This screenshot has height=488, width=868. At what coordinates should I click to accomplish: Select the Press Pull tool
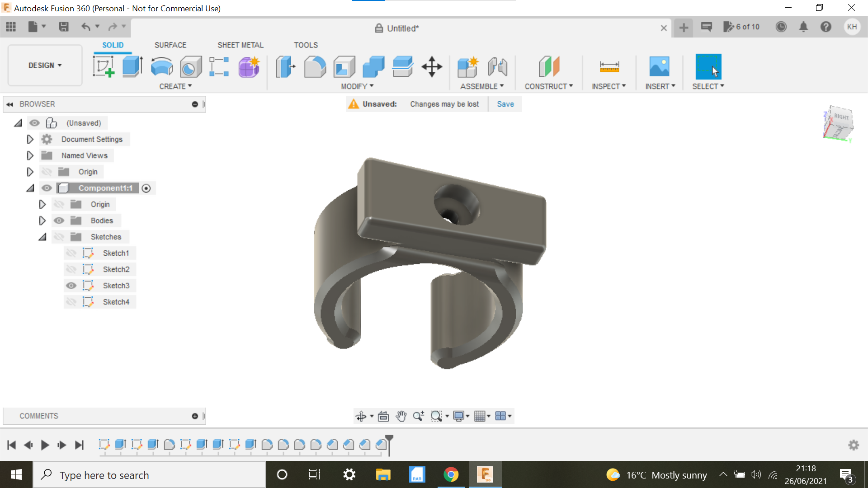(285, 66)
